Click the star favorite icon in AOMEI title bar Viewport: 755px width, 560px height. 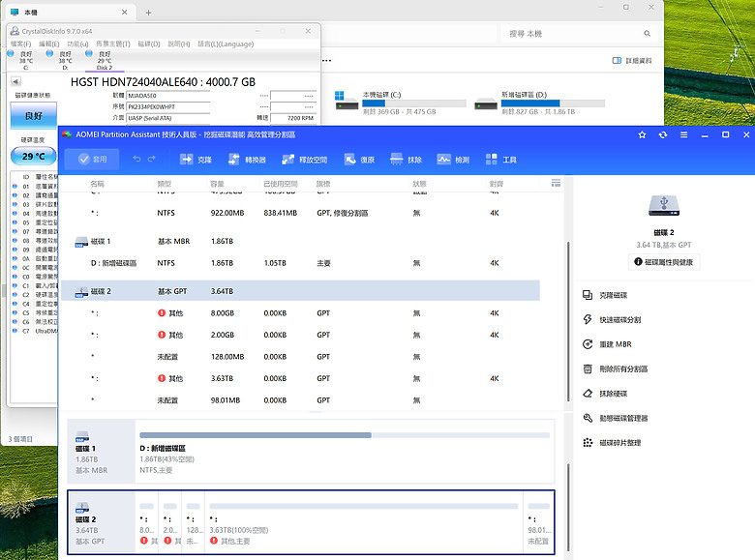(x=642, y=134)
